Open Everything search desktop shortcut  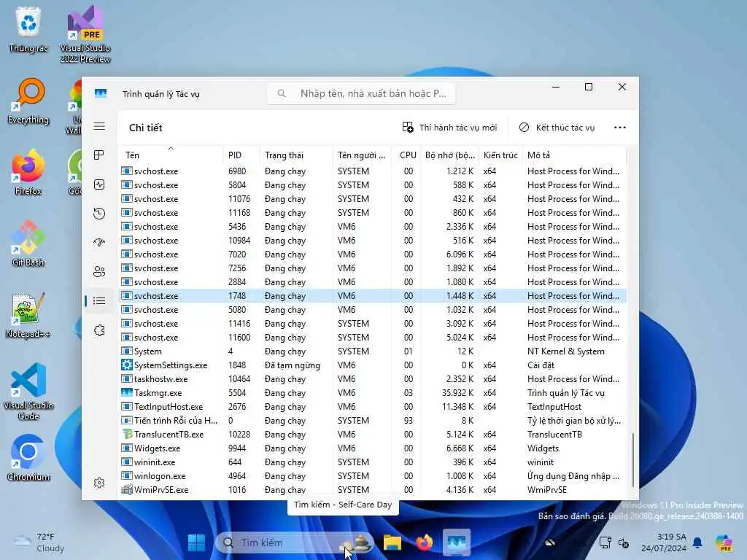[x=28, y=101]
